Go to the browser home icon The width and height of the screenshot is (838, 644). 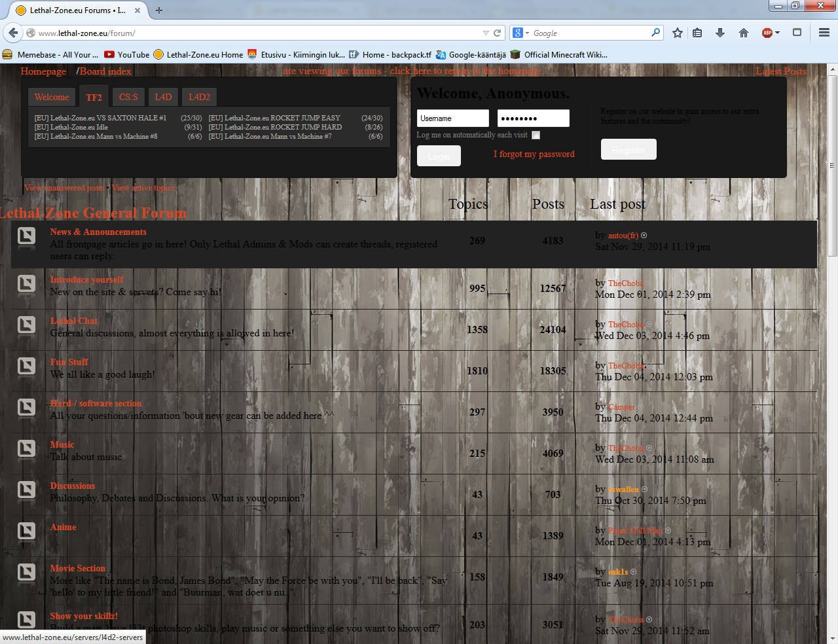[744, 33]
